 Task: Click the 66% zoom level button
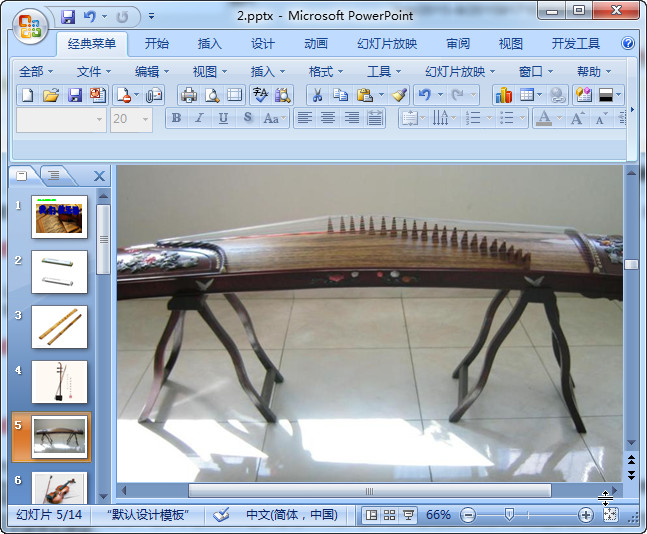438,515
